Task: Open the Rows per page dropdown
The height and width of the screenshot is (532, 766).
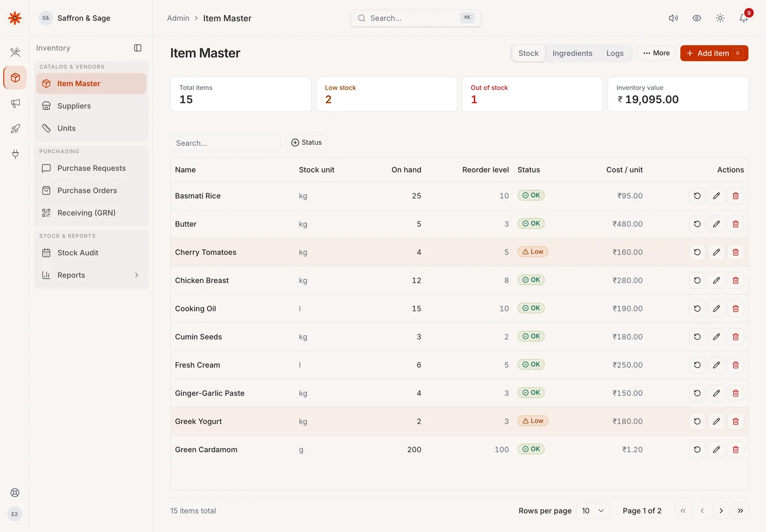Action: 593,511
